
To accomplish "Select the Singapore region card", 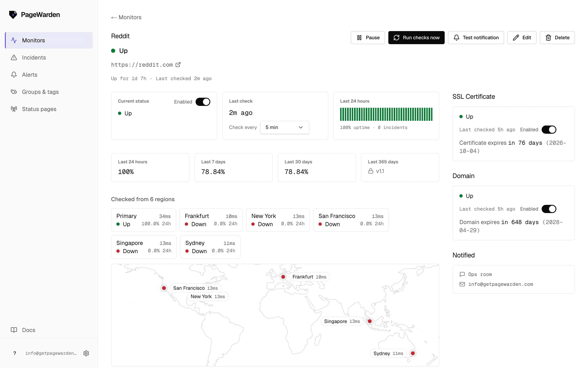I will tap(144, 247).
